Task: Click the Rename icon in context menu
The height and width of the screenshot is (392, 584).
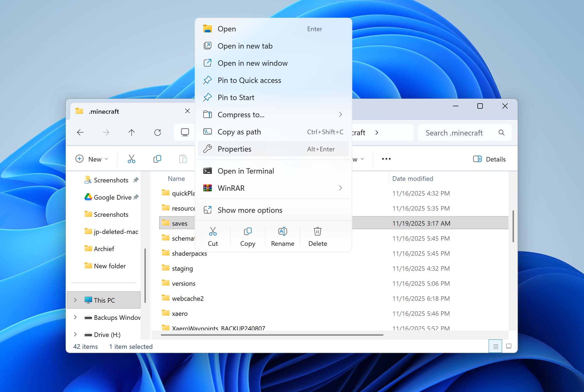Action: (282, 231)
